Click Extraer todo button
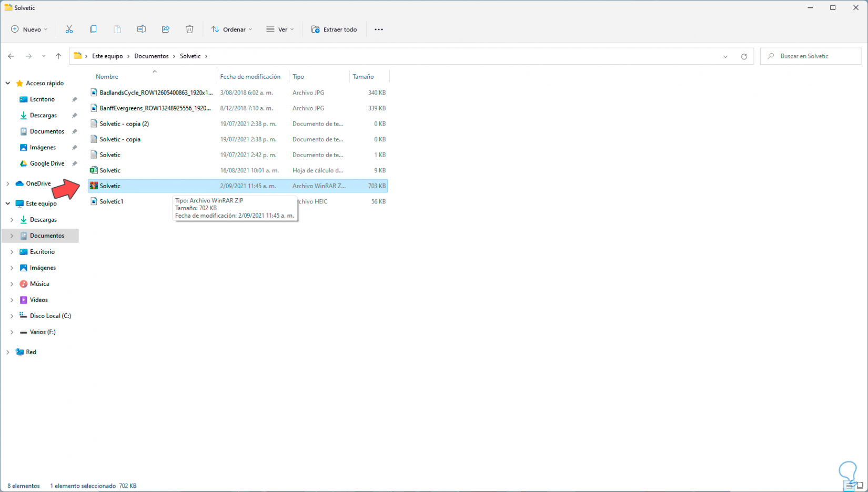 [x=335, y=29]
